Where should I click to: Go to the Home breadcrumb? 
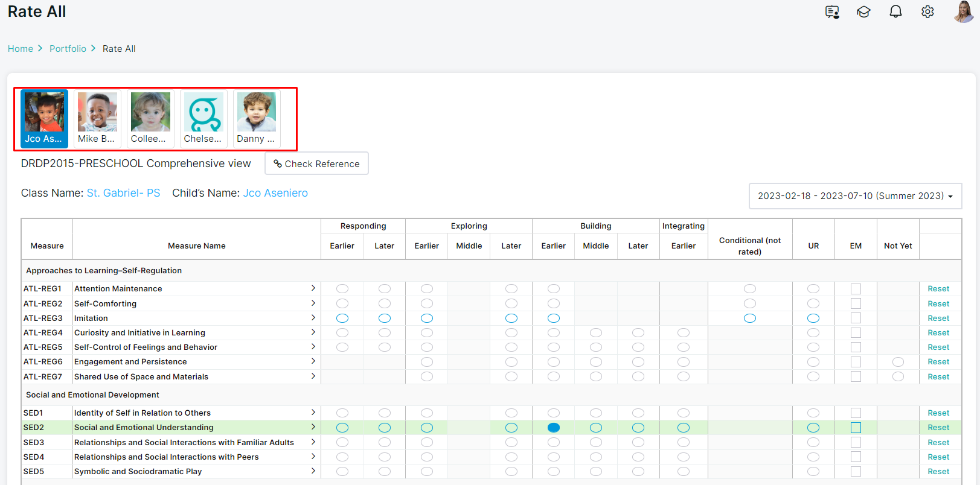21,49
